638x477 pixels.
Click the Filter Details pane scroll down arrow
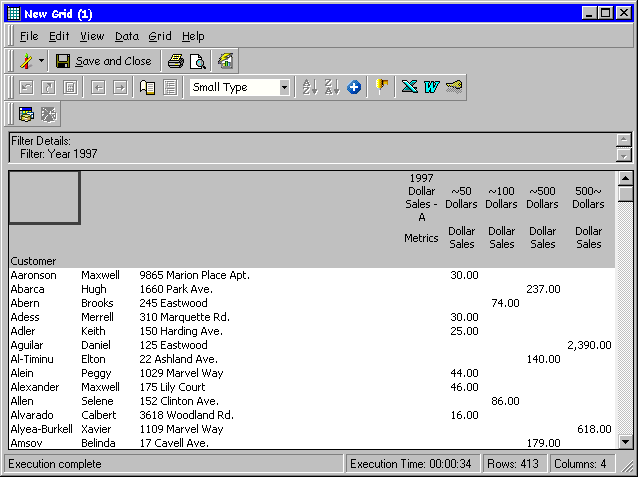(x=624, y=155)
